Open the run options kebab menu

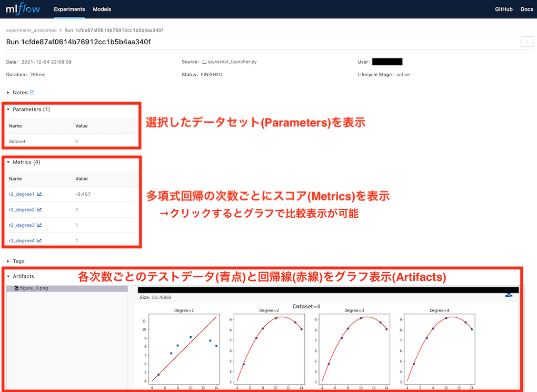[526, 41]
